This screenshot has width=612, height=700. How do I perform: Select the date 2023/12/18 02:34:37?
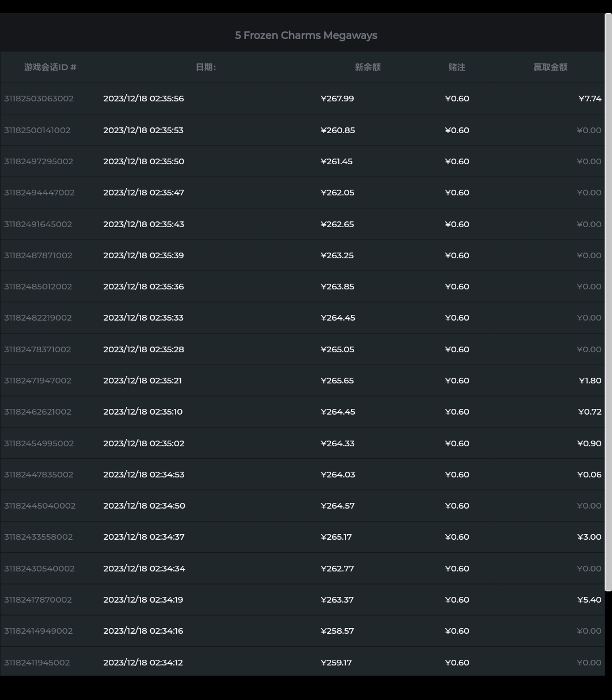click(x=144, y=537)
